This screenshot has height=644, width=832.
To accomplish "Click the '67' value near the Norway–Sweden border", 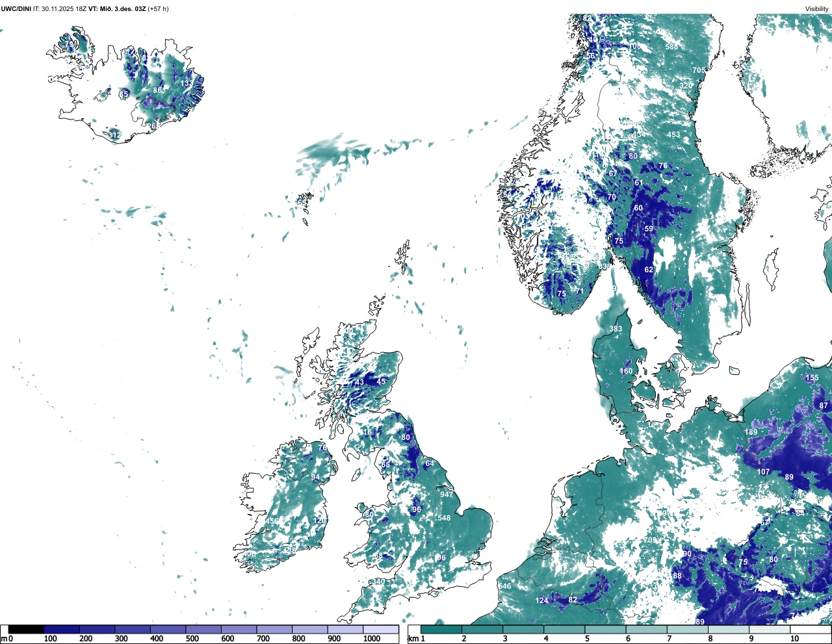I will (x=612, y=174).
